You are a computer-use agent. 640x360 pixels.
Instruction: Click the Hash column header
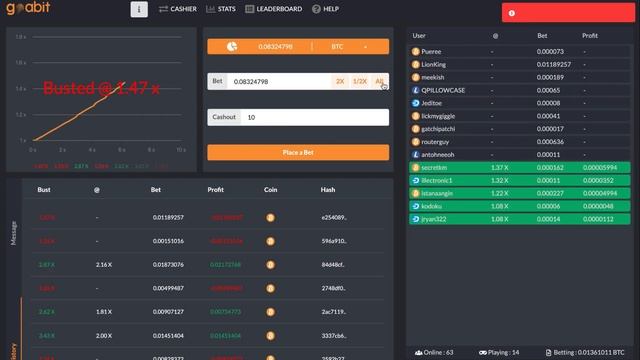(x=328, y=189)
